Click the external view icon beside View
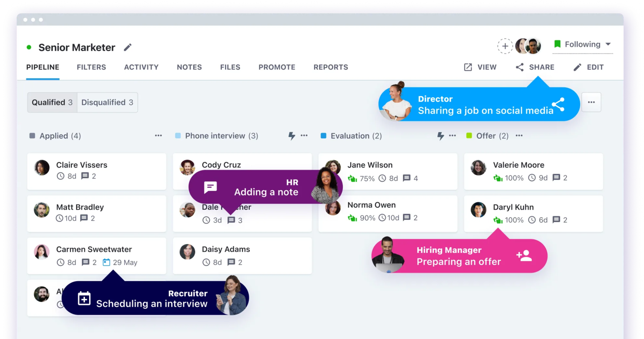The image size is (644, 339). click(x=467, y=67)
